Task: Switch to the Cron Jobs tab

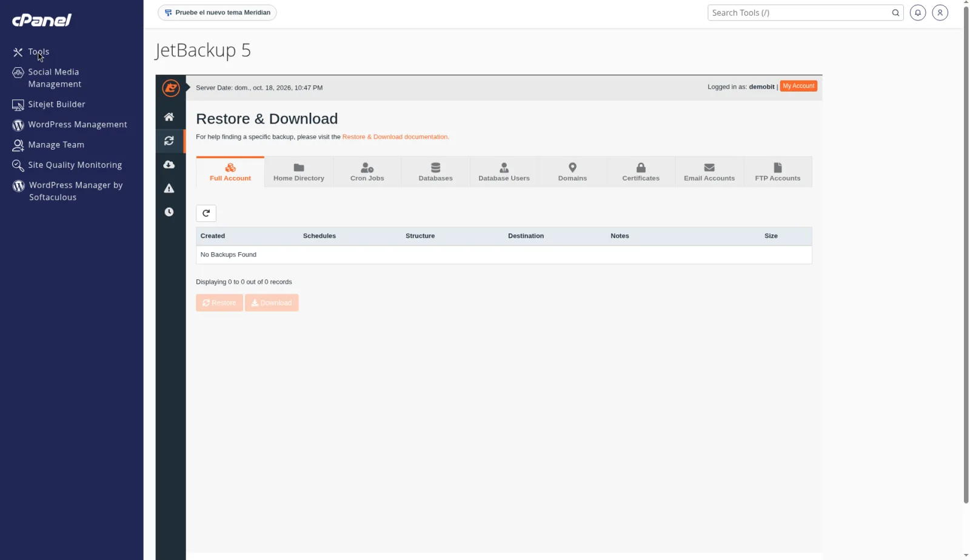Action: tap(367, 172)
